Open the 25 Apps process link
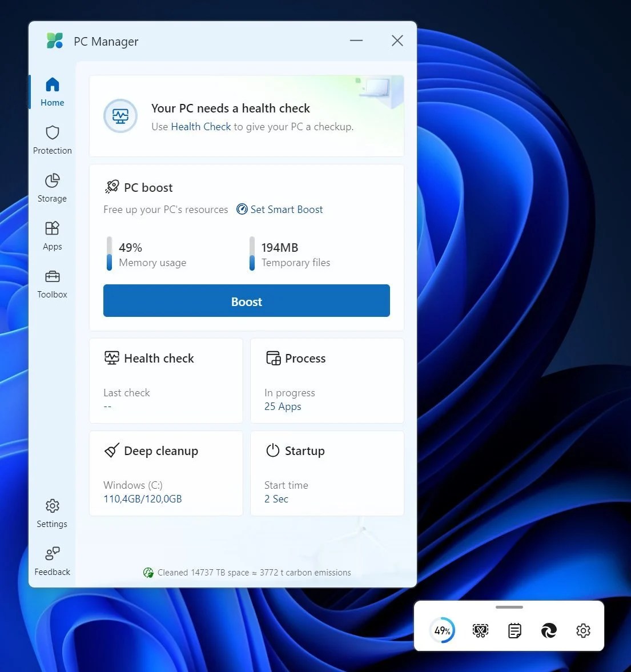Viewport: 631px width, 672px height. click(x=283, y=406)
